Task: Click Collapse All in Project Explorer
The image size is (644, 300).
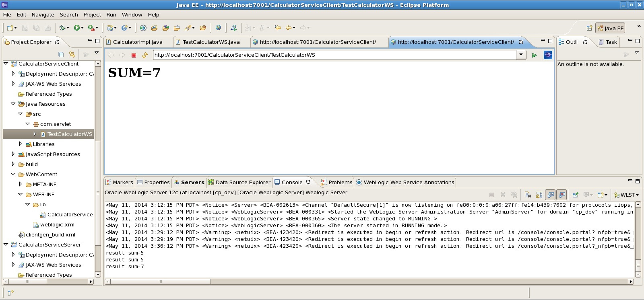Action: point(61,54)
